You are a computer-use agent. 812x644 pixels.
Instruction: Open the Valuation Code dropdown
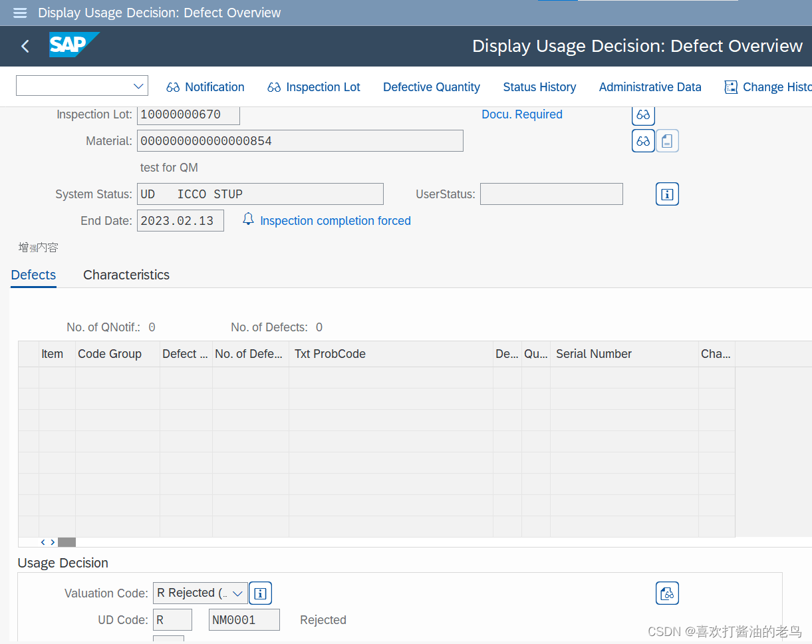[237, 593]
